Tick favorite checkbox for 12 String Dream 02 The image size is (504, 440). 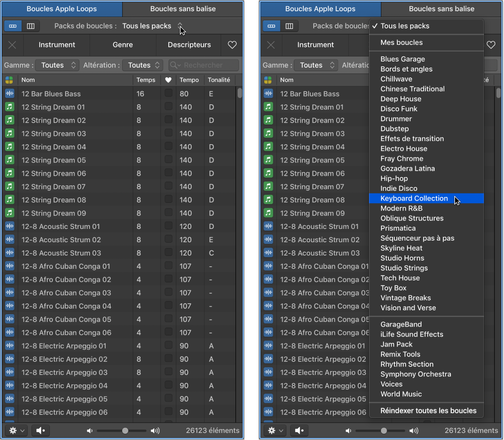coord(168,120)
